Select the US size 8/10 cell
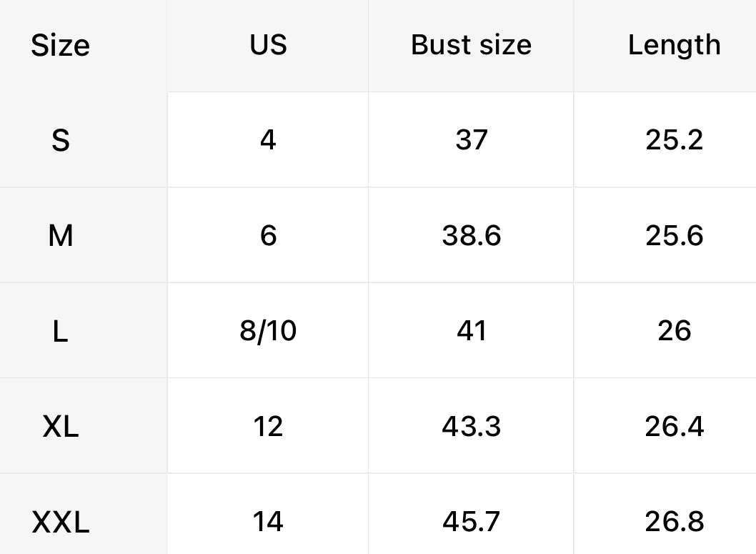This screenshot has height=554, width=756. pyautogui.click(x=268, y=331)
